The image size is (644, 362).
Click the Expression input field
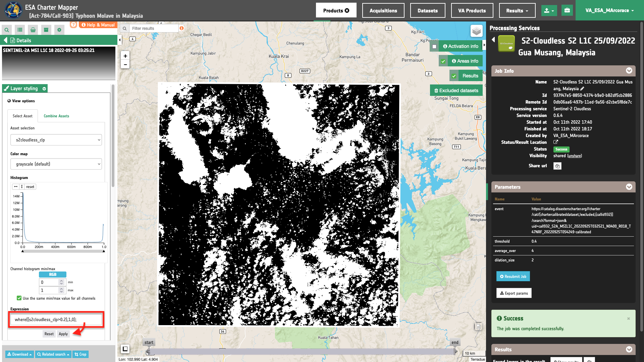pos(56,319)
